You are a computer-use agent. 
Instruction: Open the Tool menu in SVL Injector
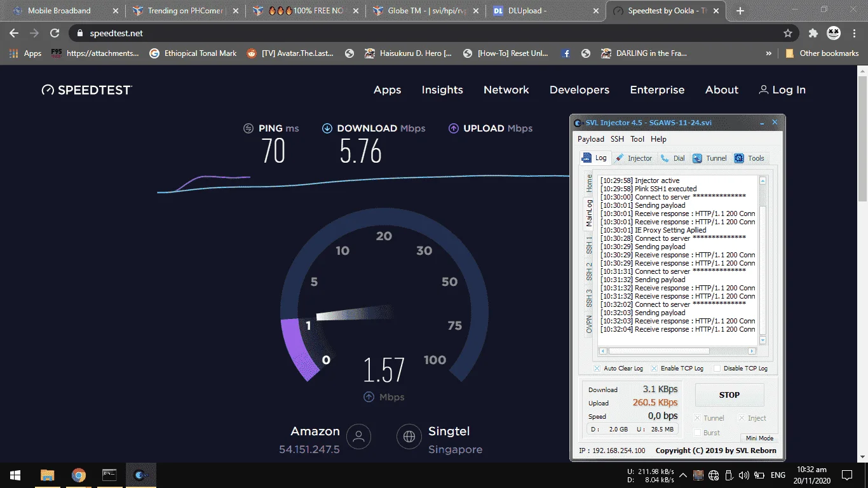tap(637, 139)
